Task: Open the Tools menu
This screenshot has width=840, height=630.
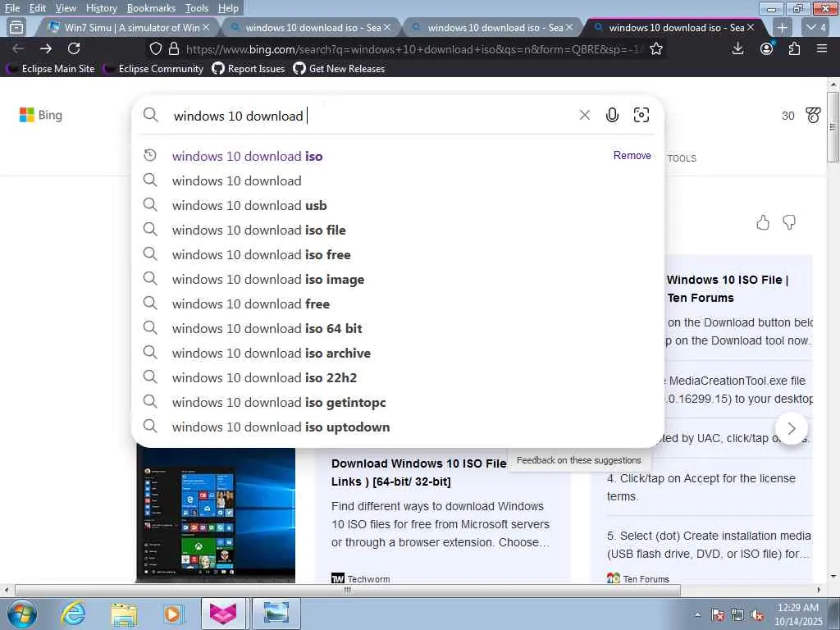Action: (x=197, y=8)
